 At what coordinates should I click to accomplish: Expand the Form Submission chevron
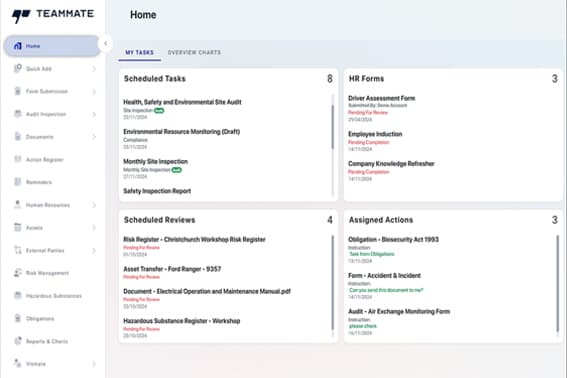pos(94,92)
